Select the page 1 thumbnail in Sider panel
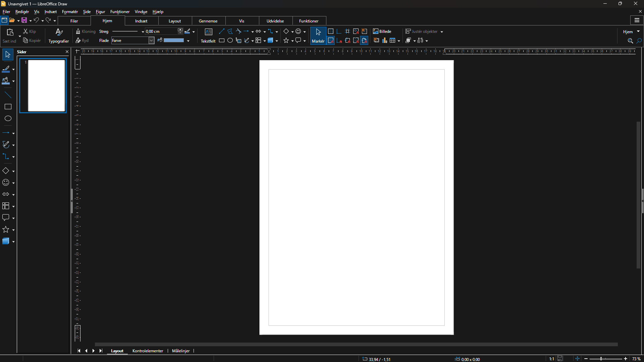 tap(43, 85)
